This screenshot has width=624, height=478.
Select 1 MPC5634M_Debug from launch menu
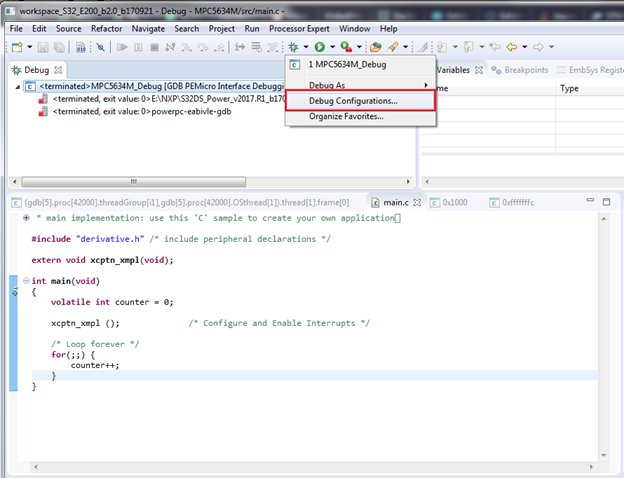pyautogui.click(x=361, y=64)
